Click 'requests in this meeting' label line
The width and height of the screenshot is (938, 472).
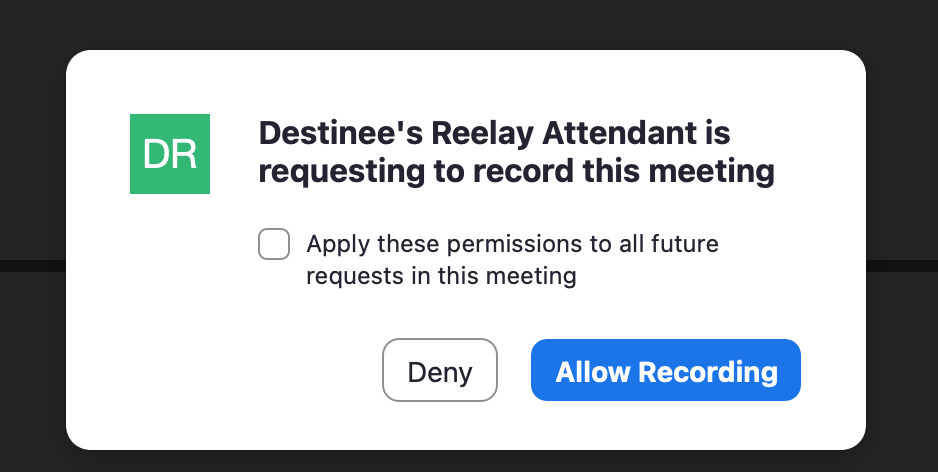tap(441, 276)
